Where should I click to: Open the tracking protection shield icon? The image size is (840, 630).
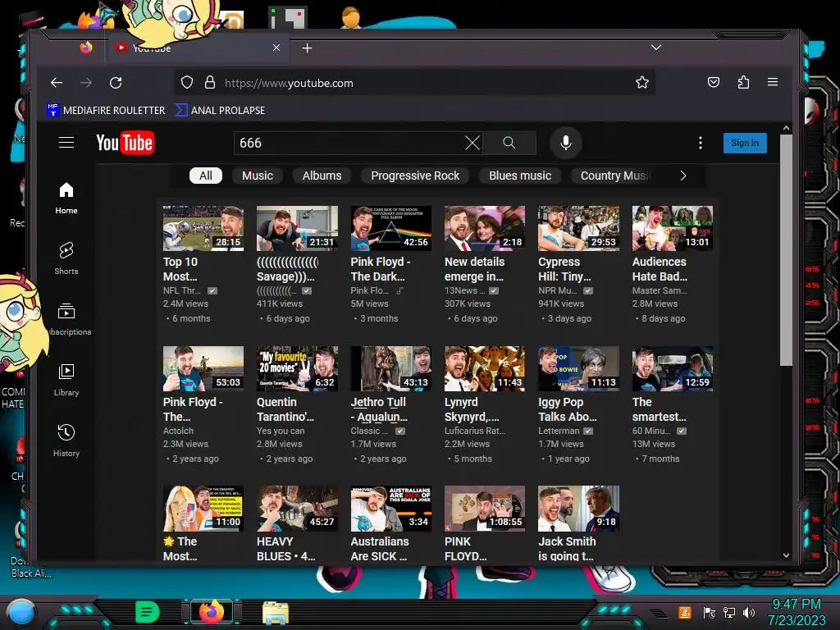(186, 83)
